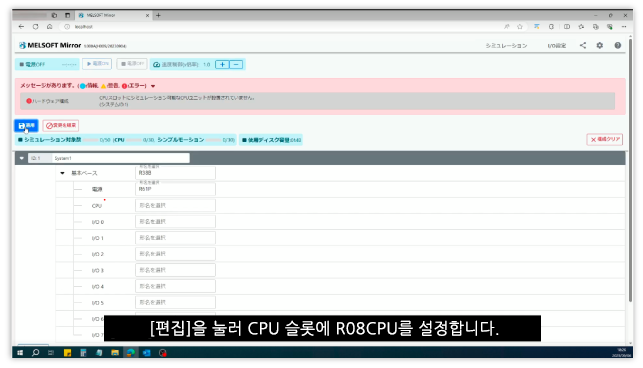Increase speed with the plus button

click(x=222, y=64)
